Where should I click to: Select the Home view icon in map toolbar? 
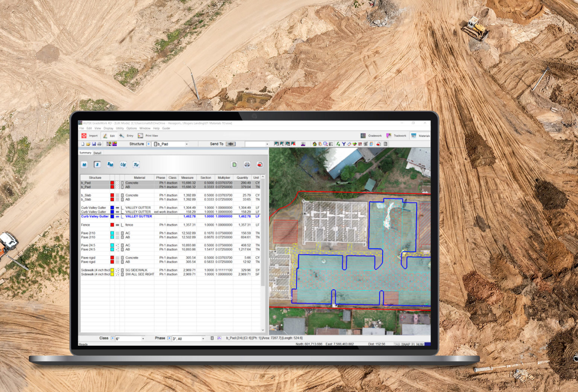tap(315, 144)
